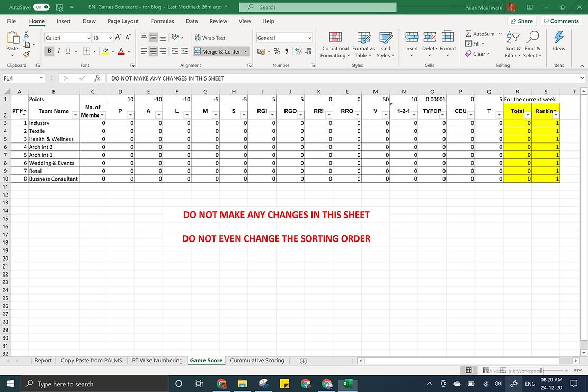The image size is (588, 392).
Task: Open the Team Name column filter dropdown
Action: coord(75,115)
